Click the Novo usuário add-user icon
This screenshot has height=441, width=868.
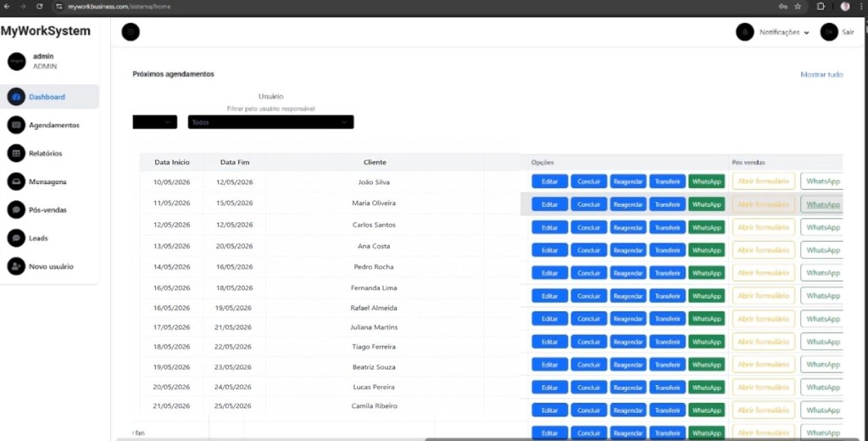[x=16, y=266]
